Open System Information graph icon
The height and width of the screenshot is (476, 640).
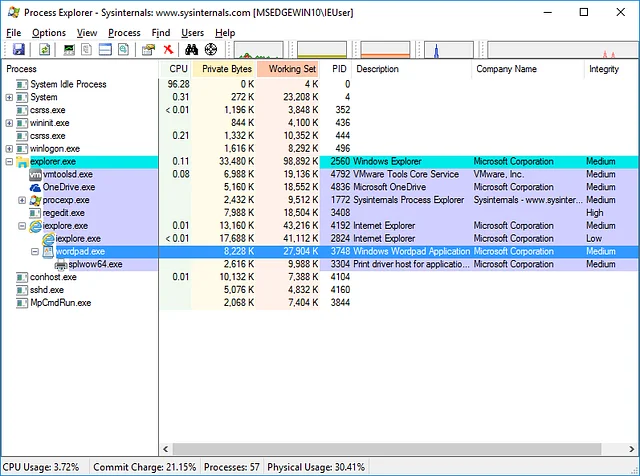coord(69,50)
